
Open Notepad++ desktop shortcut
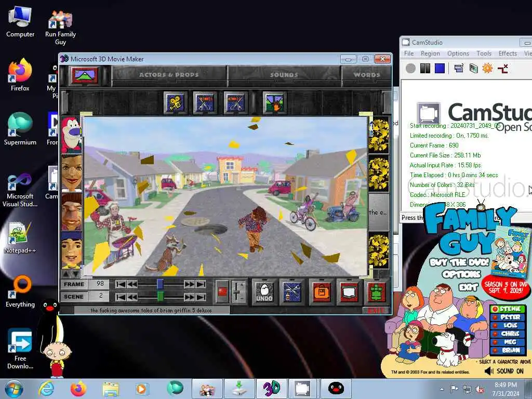pyautogui.click(x=20, y=237)
